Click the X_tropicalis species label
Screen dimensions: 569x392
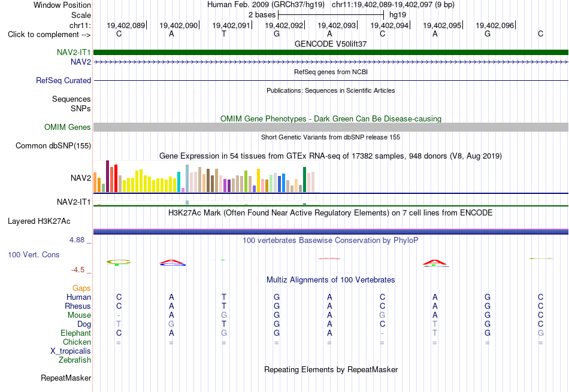tap(71, 351)
